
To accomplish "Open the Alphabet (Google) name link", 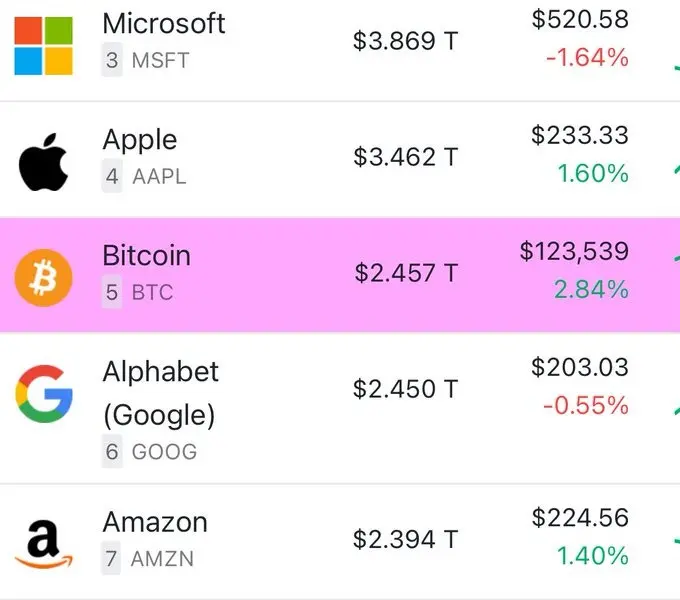I will pos(160,393).
